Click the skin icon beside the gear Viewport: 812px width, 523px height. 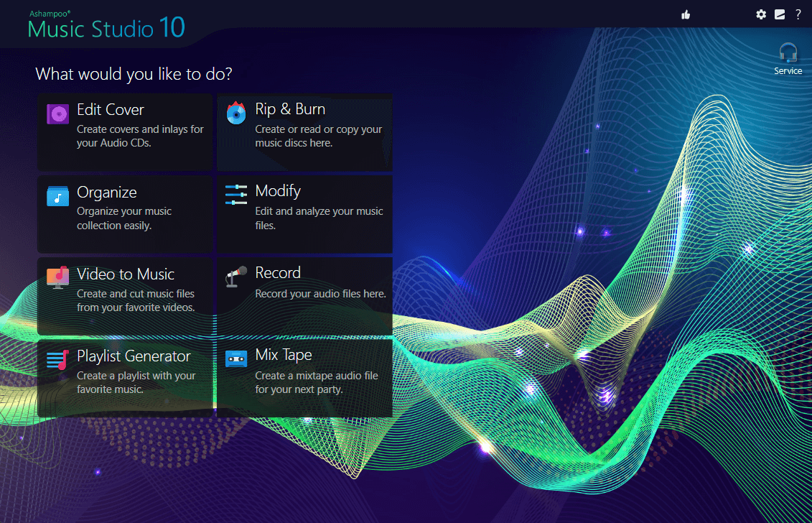click(x=780, y=14)
